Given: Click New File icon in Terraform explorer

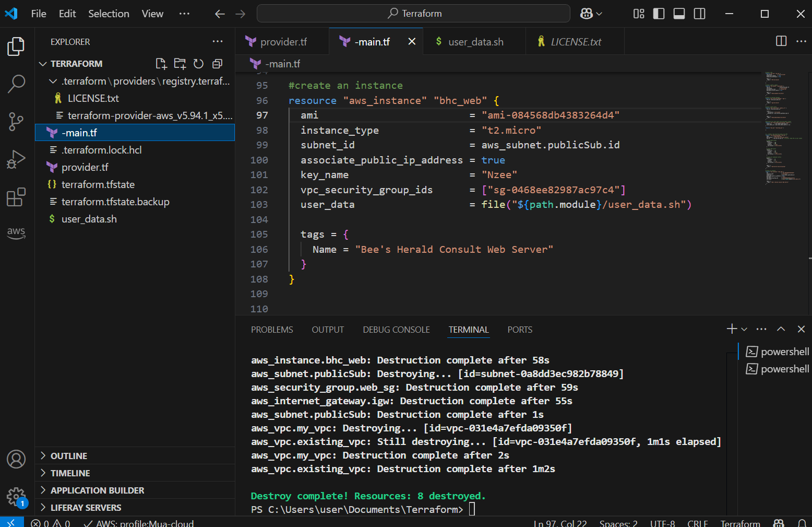Looking at the screenshot, I should point(161,64).
